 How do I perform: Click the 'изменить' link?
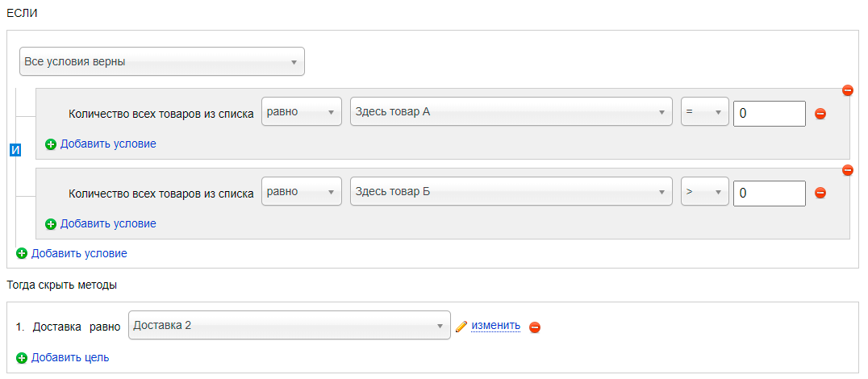pos(495,325)
